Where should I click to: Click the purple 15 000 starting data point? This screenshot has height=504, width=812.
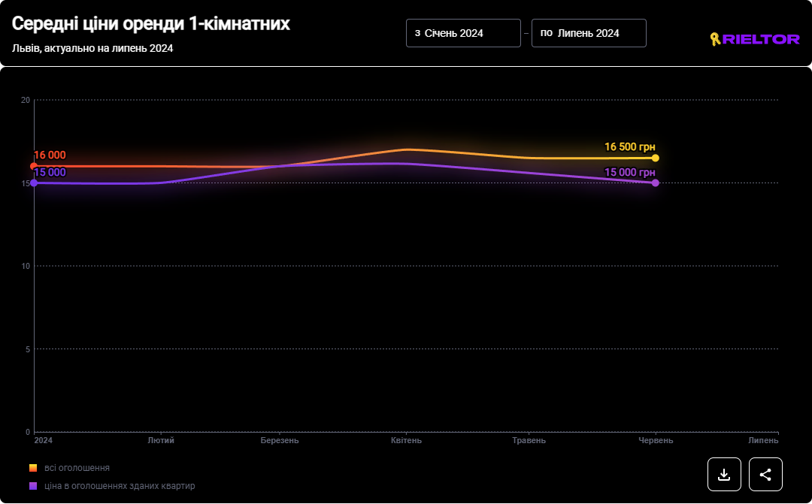click(x=34, y=183)
